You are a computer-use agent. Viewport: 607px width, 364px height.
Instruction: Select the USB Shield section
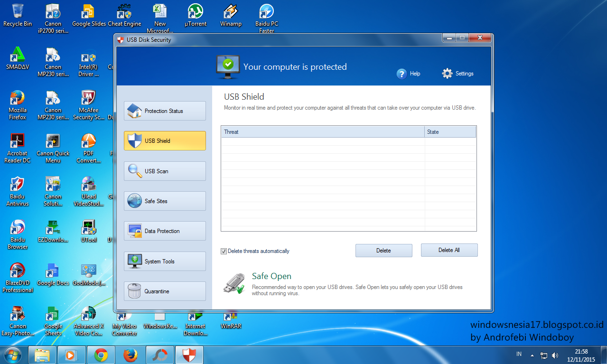tap(165, 140)
